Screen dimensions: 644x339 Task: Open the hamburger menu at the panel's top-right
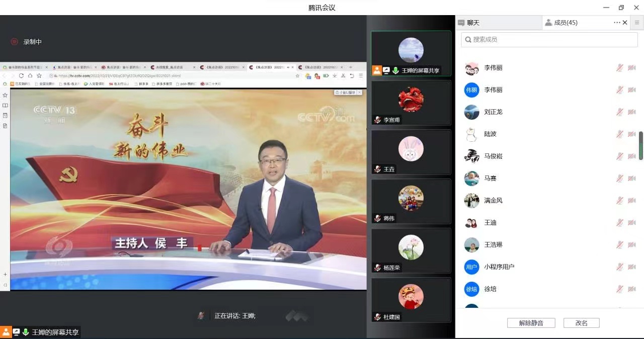pyautogui.click(x=637, y=23)
